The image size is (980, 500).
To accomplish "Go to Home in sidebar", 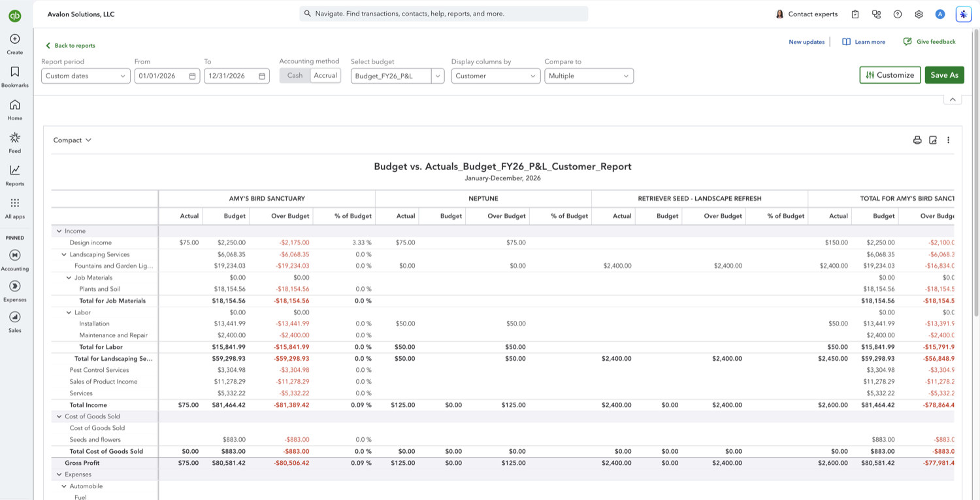I will 15,109.
